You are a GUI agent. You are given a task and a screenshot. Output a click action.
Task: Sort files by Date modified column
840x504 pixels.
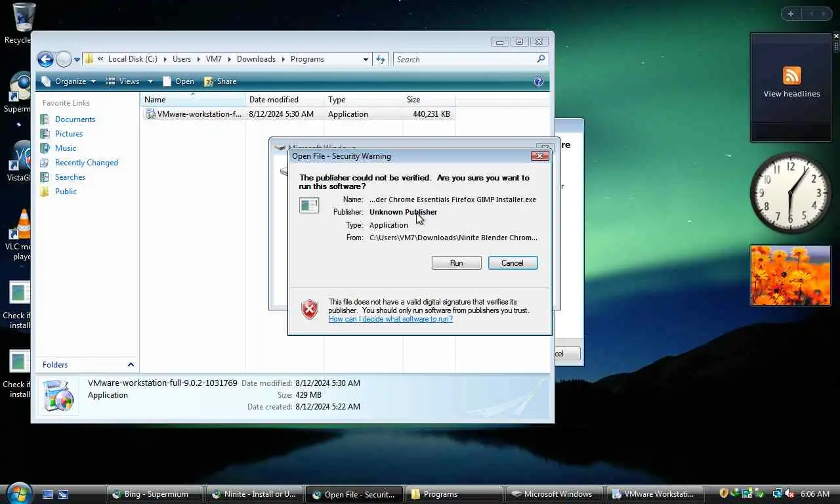285,100
